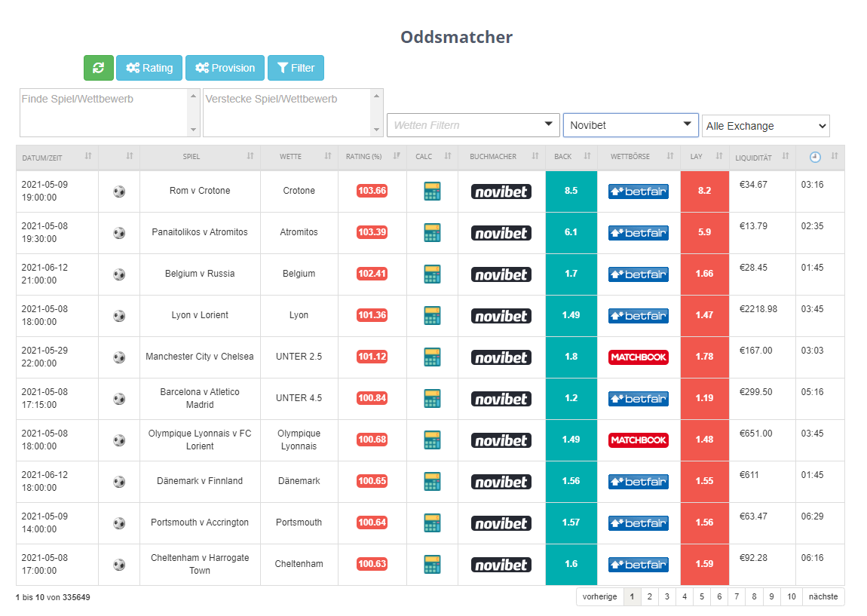Click Matchbook logo in Manchester City row
867x616 pixels.
tap(639, 357)
